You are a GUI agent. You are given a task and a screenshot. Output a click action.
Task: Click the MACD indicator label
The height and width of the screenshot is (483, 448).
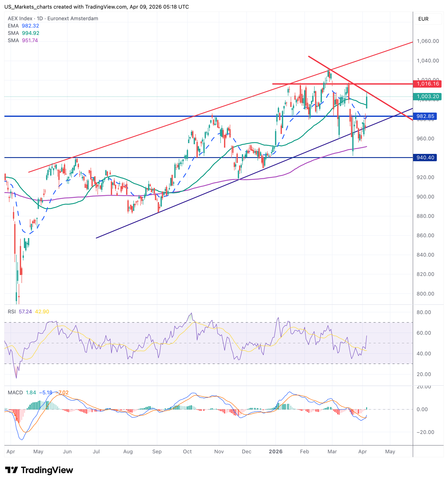tap(15, 393)
